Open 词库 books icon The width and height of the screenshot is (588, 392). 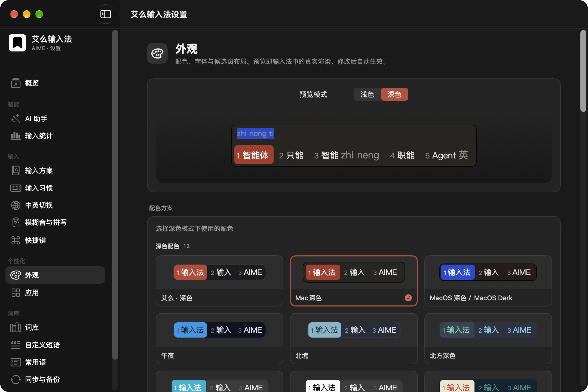pyautogui.click(x=16, y=327)
